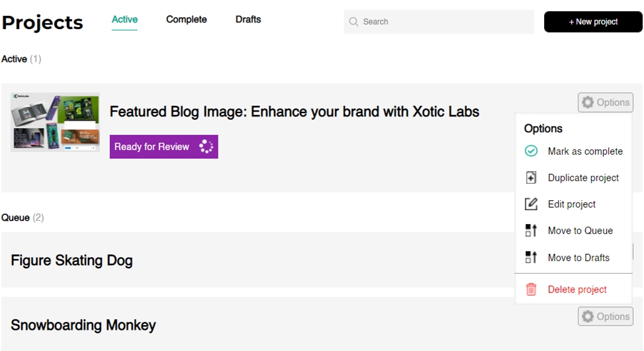The width and height of the screenshot is (644, 351).
Task: Create a project with + New project
Action: click(x=593, y=22)
